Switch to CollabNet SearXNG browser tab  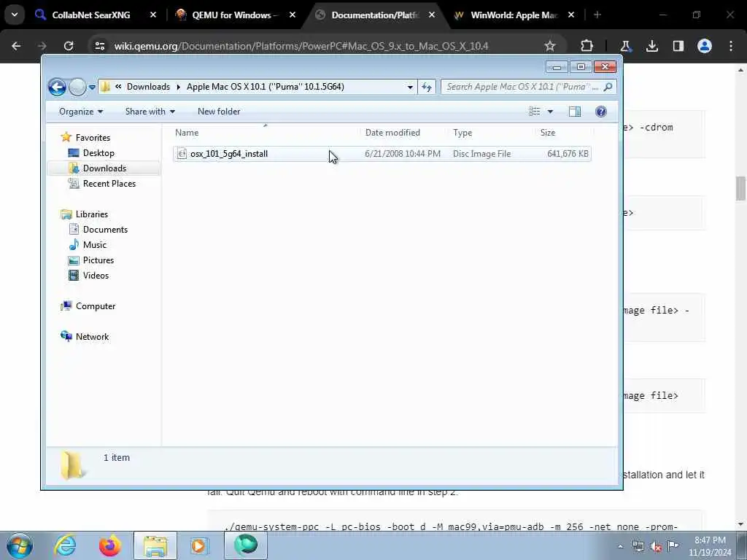[90, 15]
